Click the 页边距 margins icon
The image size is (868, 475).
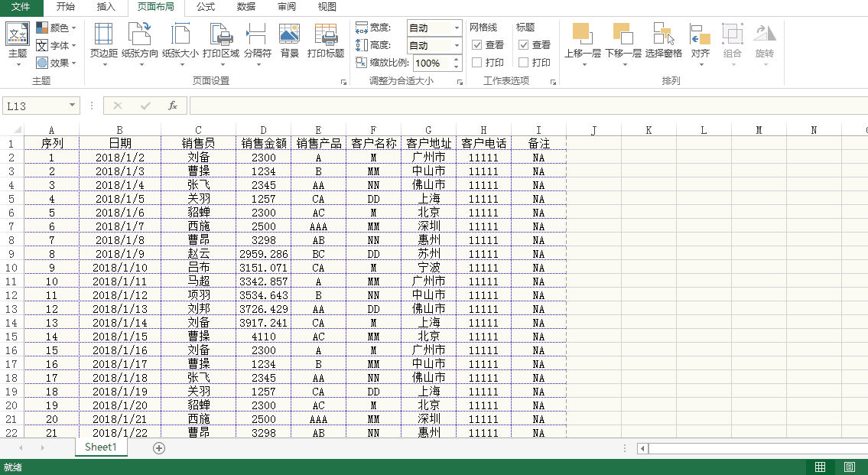103,34
